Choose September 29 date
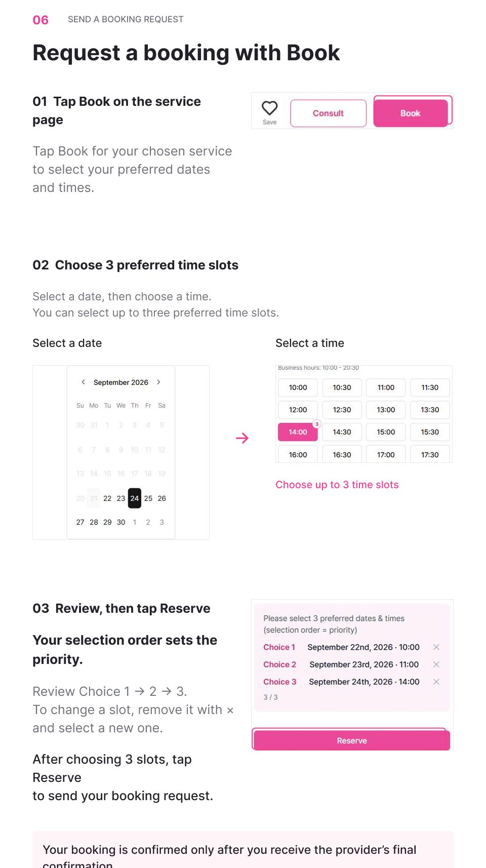Screen dimensions: 486x868 coord(107,522)
